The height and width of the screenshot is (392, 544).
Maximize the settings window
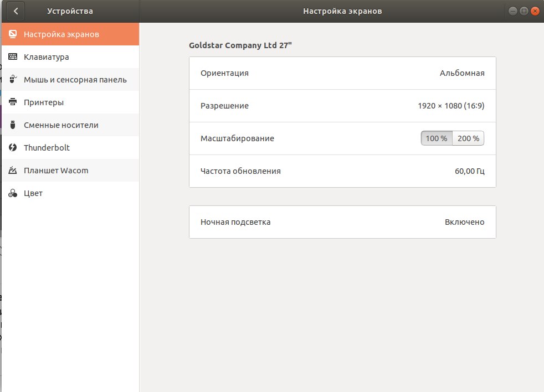click(x=524, y=11)
